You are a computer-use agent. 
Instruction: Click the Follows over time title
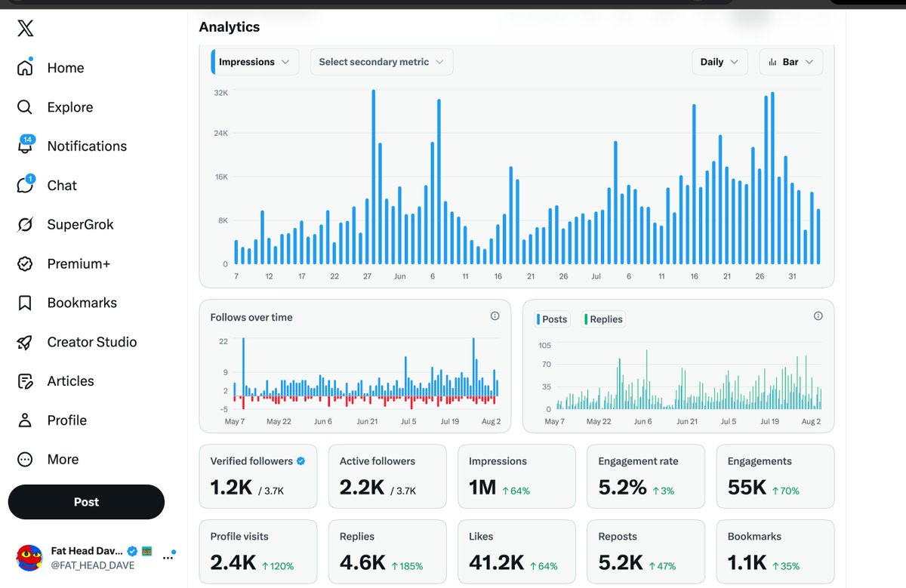[251, 318]
